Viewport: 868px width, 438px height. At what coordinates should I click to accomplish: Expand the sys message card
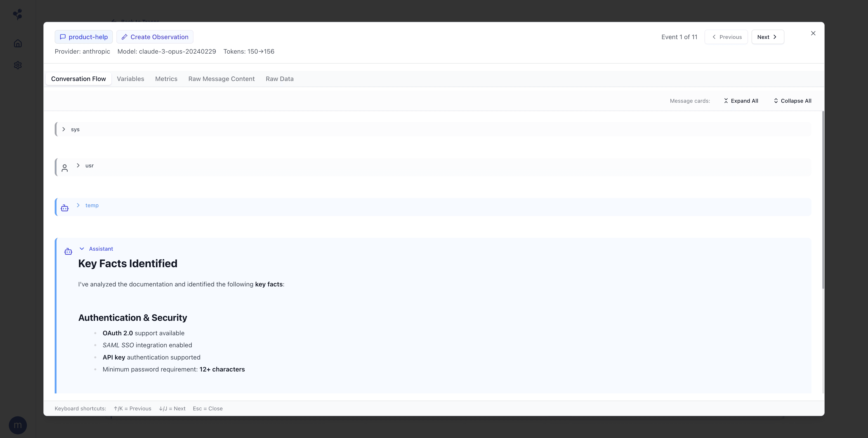(x=64, y=129)
